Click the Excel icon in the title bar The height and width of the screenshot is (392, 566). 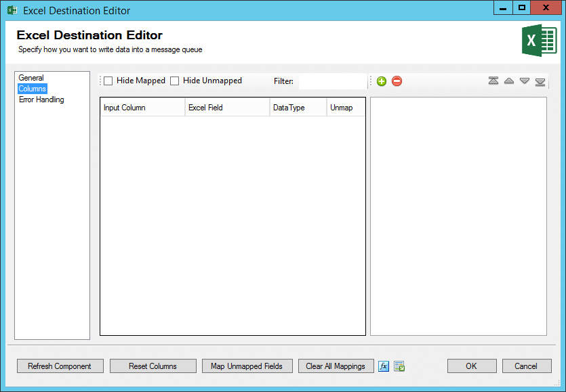[x=12, y=10]
